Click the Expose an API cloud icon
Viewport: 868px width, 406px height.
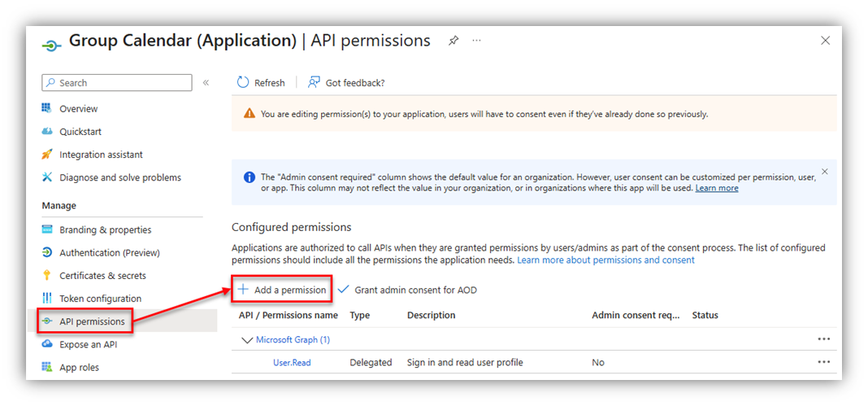click(47, 344)
